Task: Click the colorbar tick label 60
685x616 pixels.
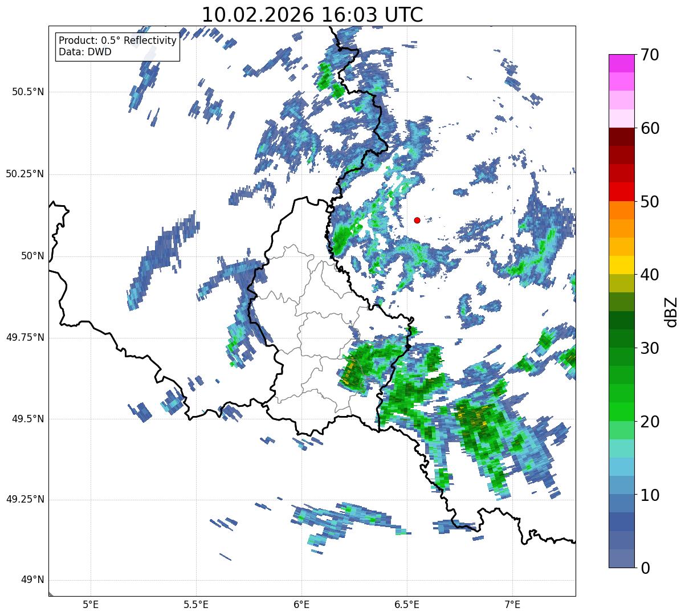Action: (x=649, y=128)
